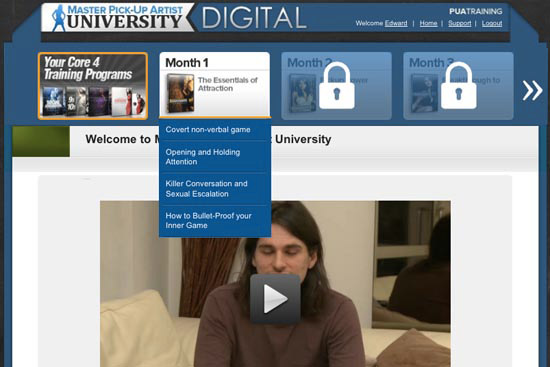Viewport: 550px width, 367px height.
Task: Select the Month 1 tab
Action: pyautogui.click(x=215, y=85)
